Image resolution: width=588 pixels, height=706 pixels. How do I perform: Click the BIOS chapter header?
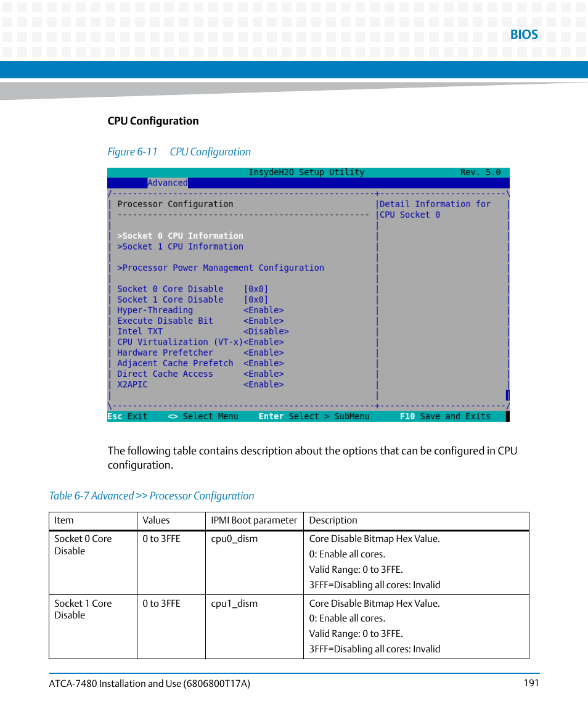(x=524, y=35)
